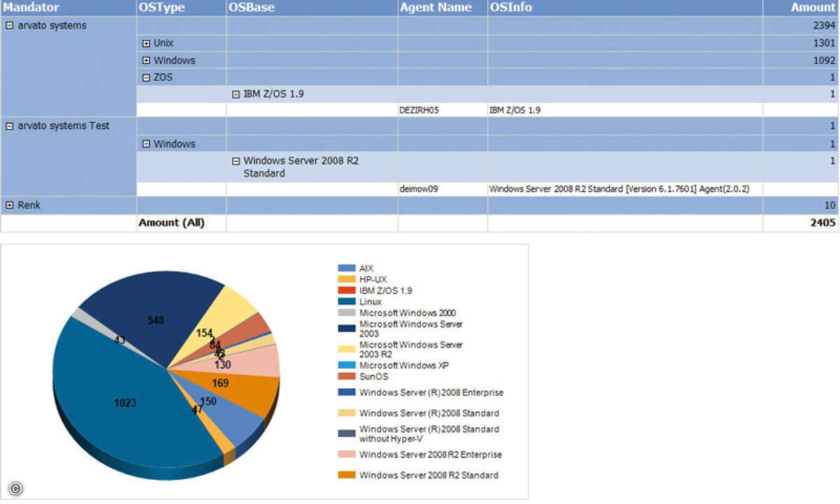Select the Microsoft Windows Server 2003 R2 swatch
The width and height of the screenshot is (840, 504).
coord(346,349)
